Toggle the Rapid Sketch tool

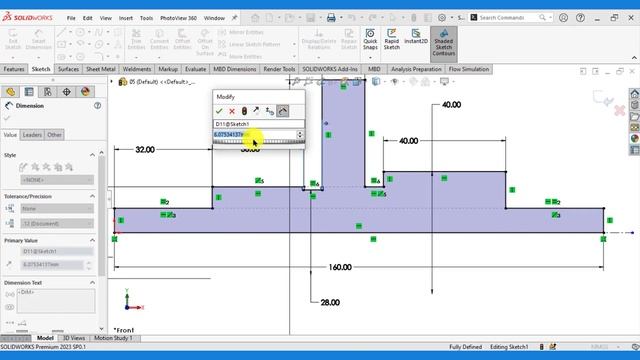pyautogui.click(x=392, y=40)
